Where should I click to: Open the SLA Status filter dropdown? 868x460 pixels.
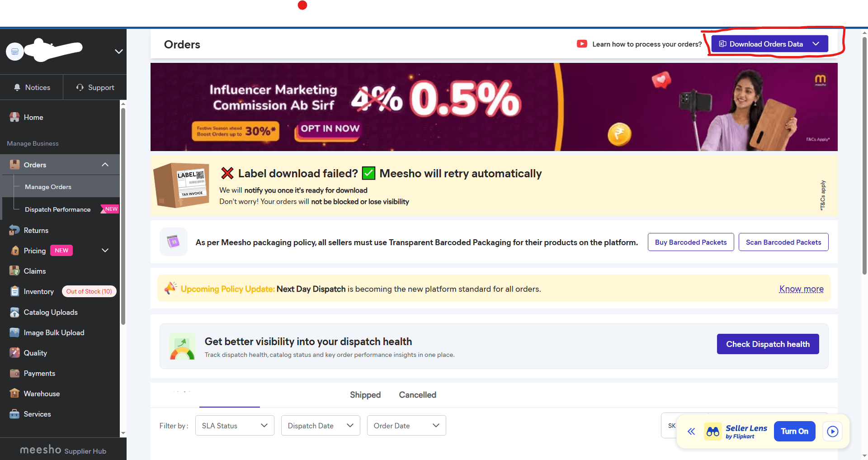pos(235,426)
